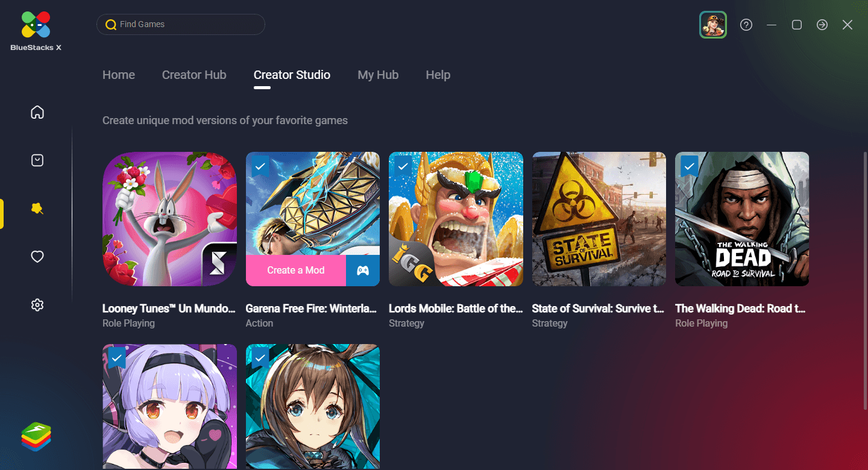This screenshot has width=868, height=470.
Task: Open the purple-haired anime girl game thumbnail
Action: [169, 407]
